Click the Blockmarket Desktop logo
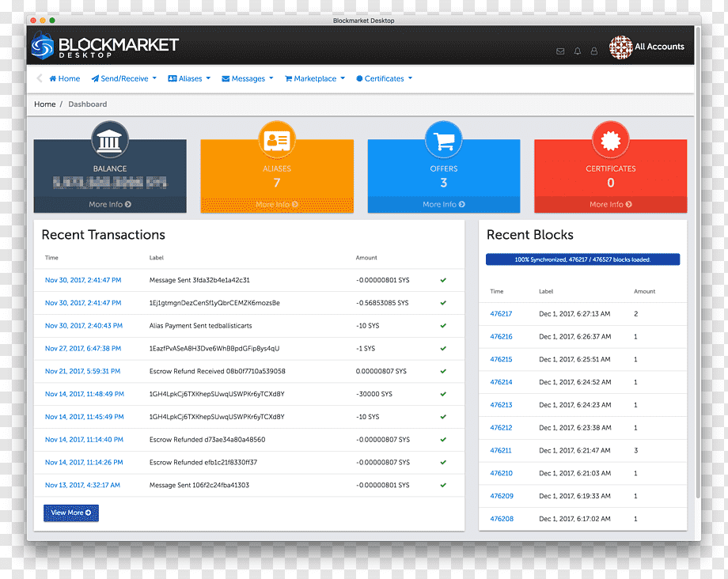This screenshot has width=728, height=579. click(x=105, y=46)
